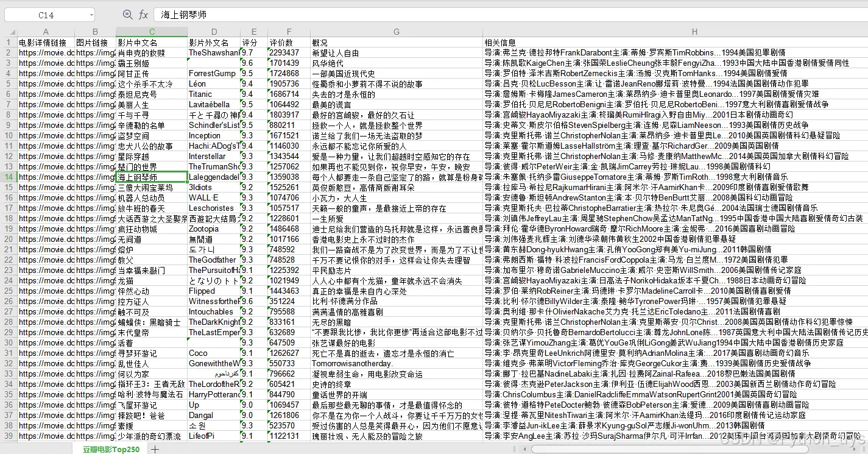Select the cell 少年派的奇幻漂流

(151, 436)
